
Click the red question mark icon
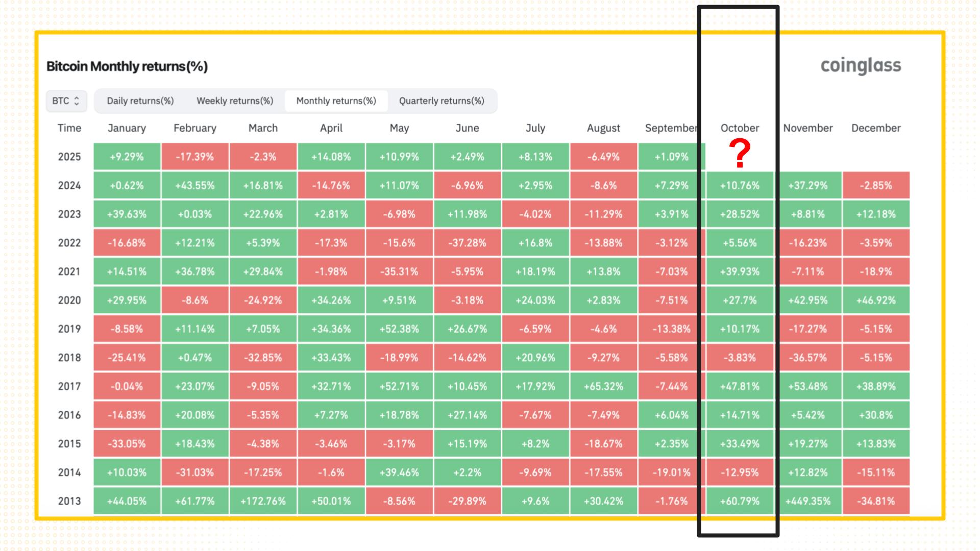tap(740, 154)
